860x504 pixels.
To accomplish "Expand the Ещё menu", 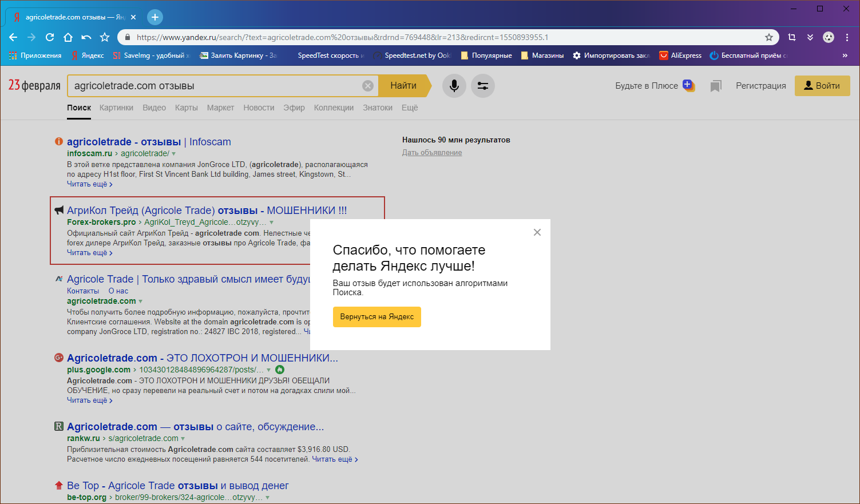I will pos(410,108).
